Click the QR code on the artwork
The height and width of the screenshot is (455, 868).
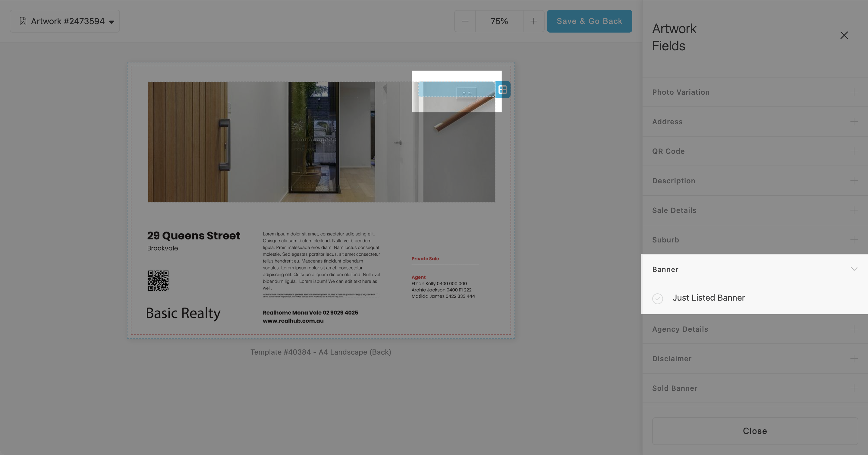(158, 280)
